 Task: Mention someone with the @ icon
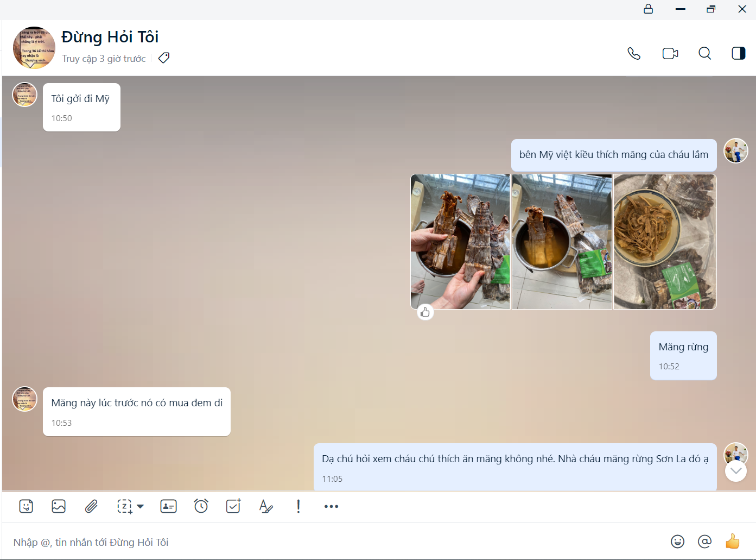704,542
